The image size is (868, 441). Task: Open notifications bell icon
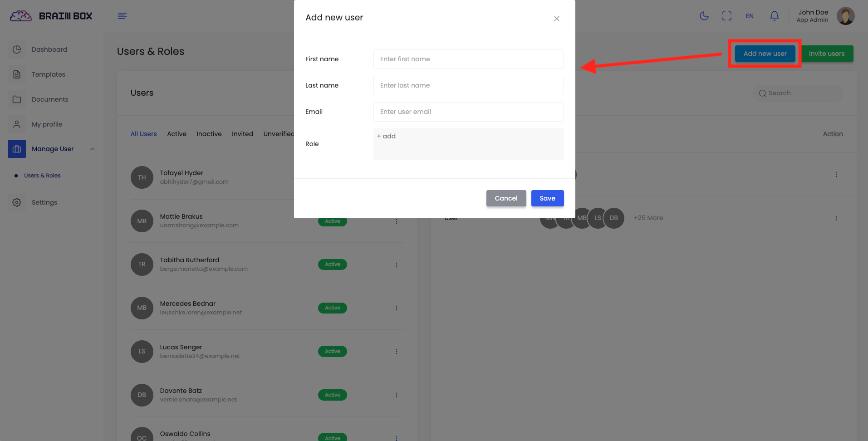coord(775,16)
